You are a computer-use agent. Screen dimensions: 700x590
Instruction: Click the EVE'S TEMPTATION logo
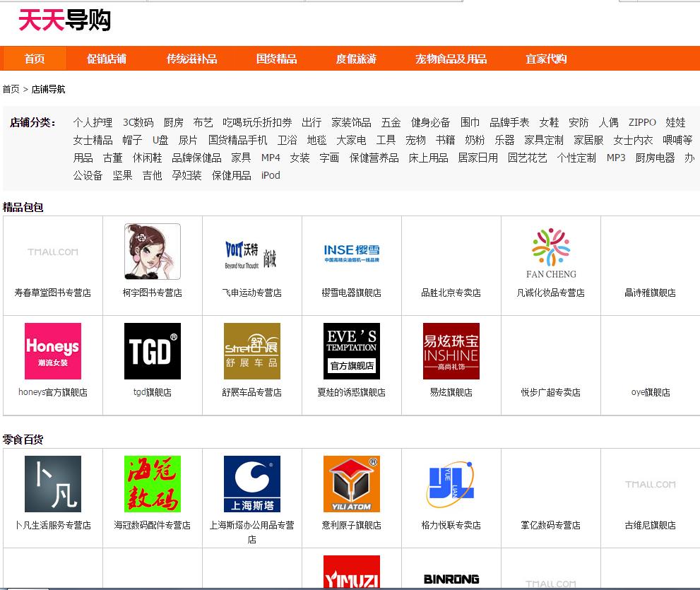click(x=351, y=351)
